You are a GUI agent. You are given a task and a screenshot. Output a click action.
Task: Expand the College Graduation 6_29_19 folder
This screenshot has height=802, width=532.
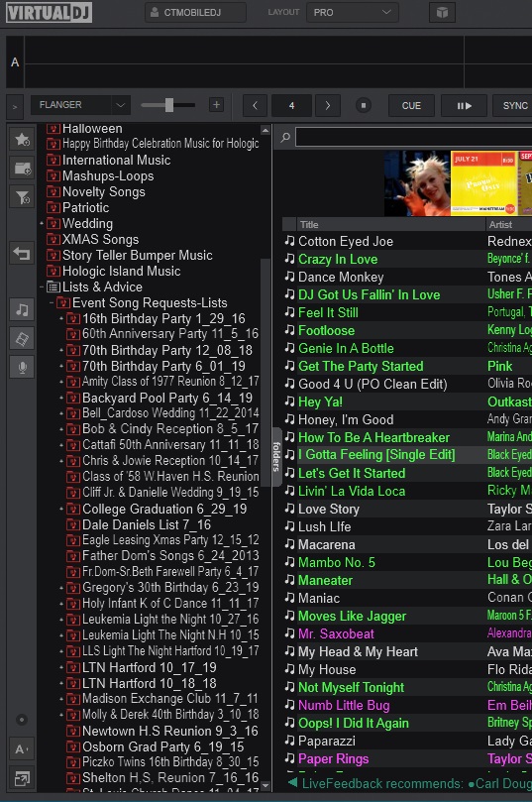tap(61, 509)
